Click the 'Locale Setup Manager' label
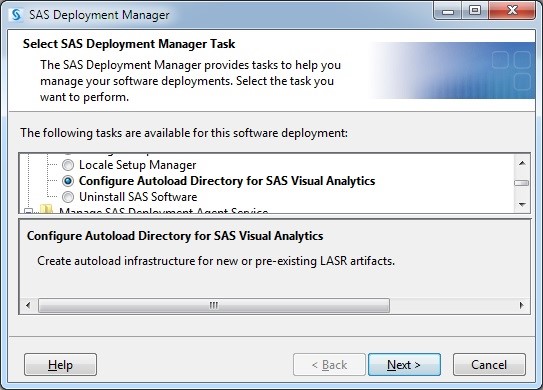The width and height of the screenshot is (543, 390). 137,165
